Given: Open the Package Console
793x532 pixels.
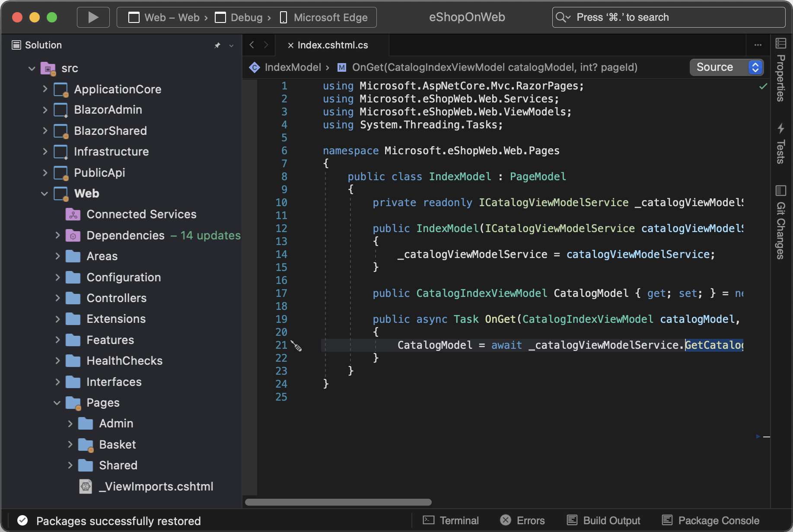Looking at the screenshot, I should point(710,520).
